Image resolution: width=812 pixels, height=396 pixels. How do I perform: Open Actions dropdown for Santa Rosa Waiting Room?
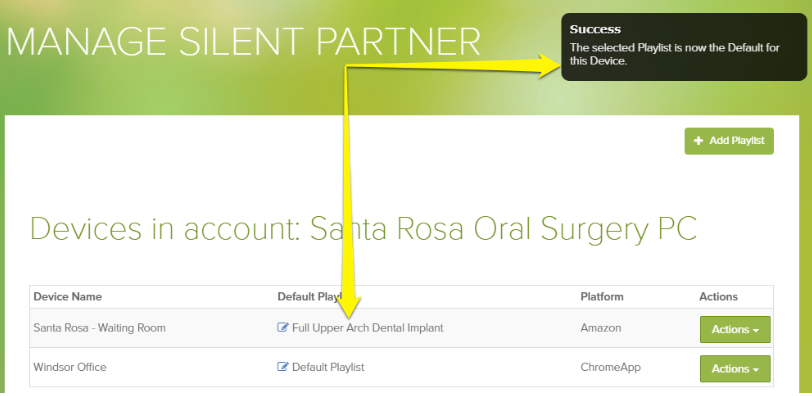click(735, 329)
